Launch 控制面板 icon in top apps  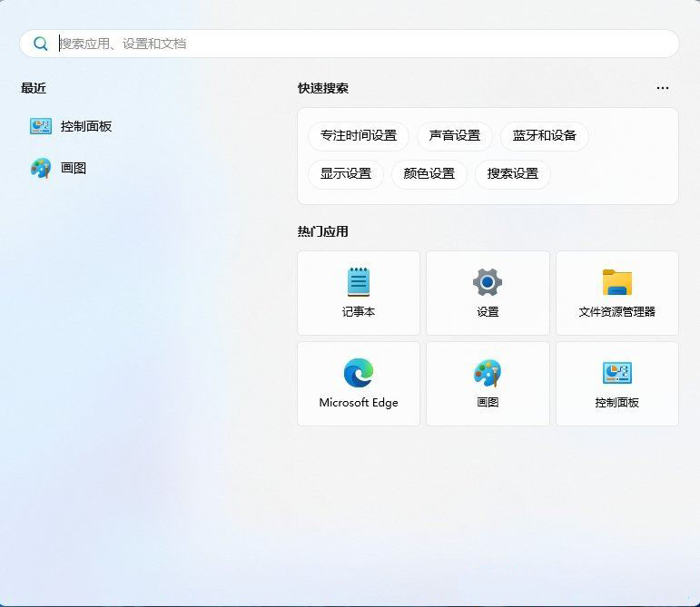tap(617, 373)
